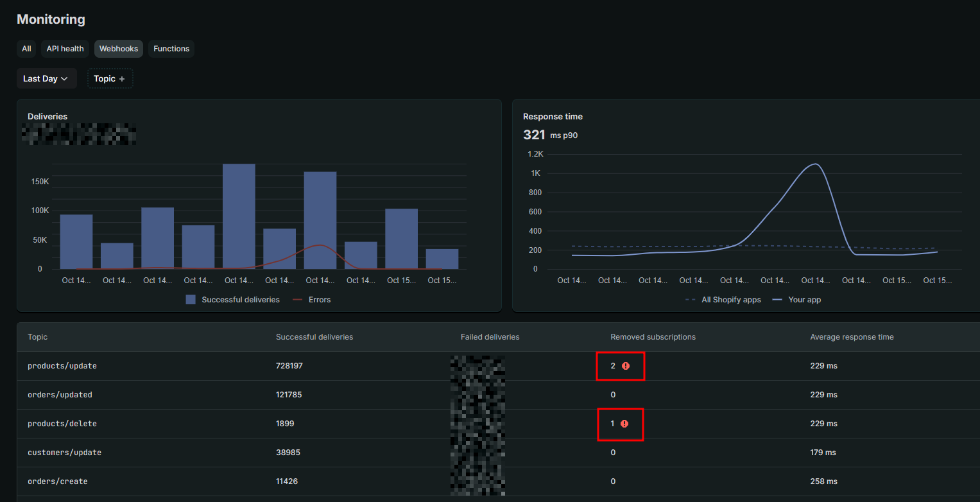
Task: Open the Functions tab
Action: [x=171, y=49]
